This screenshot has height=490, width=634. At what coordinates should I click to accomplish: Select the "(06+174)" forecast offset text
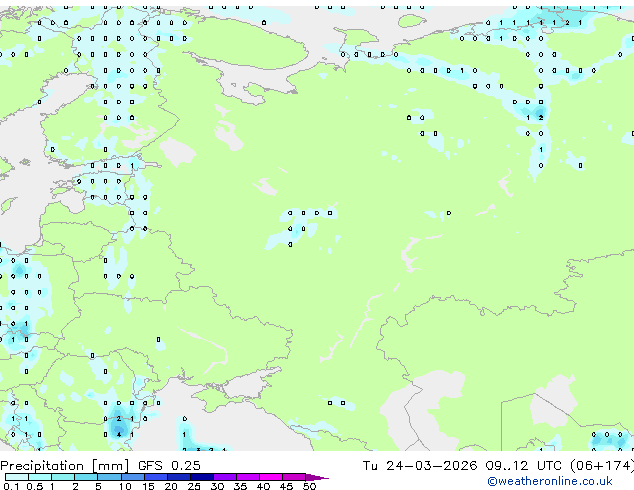point(602,465)
